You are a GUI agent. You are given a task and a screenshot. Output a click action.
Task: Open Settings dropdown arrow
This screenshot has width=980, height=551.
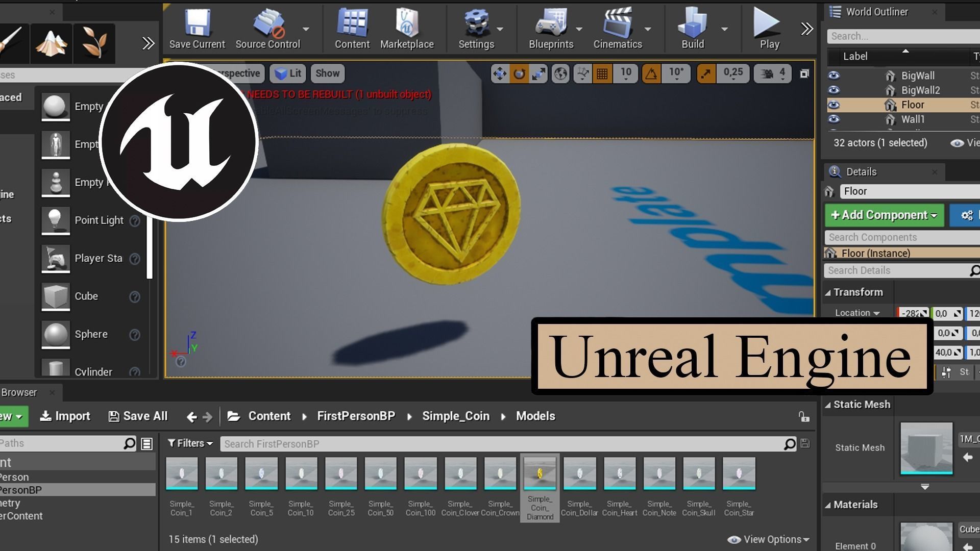tap(500, 29)
